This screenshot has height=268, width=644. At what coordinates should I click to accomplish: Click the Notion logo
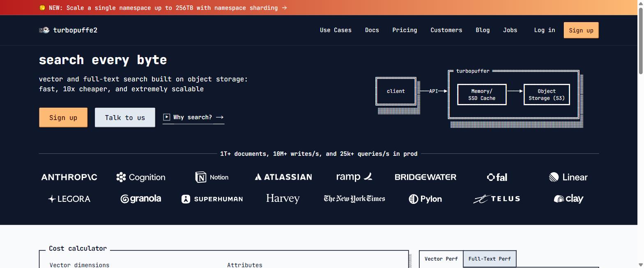pos(212,177)
